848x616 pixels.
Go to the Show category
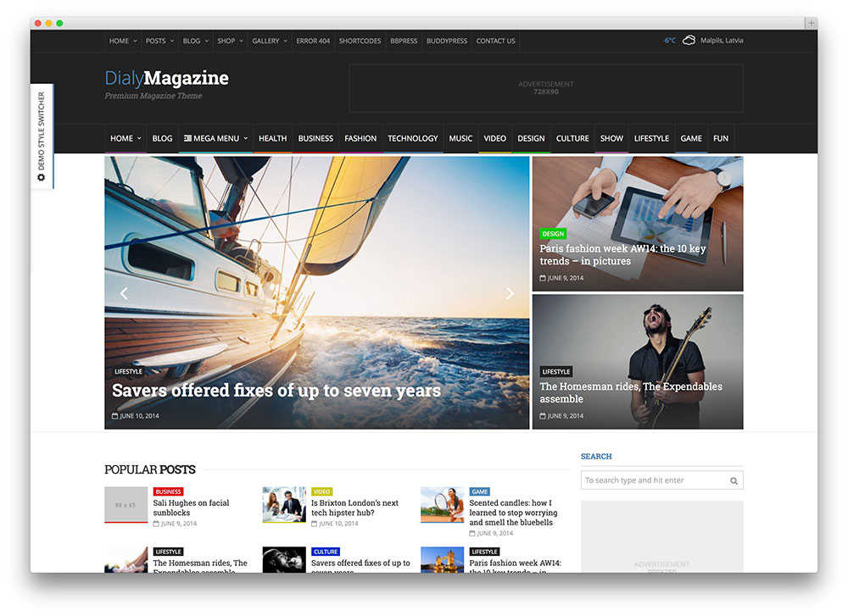pyautogui.click(x=611, y=138)
